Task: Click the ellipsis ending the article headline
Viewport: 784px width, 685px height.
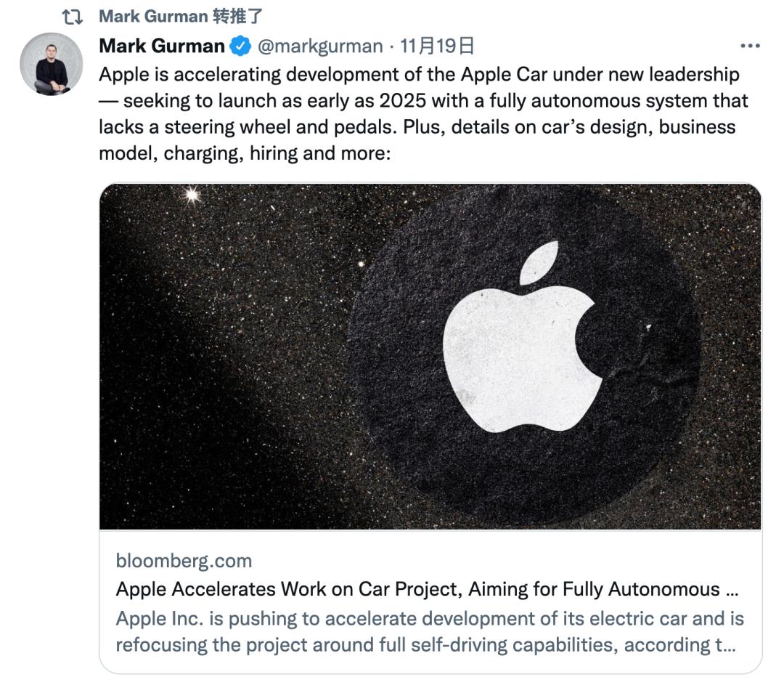Action: pos(732,590)
